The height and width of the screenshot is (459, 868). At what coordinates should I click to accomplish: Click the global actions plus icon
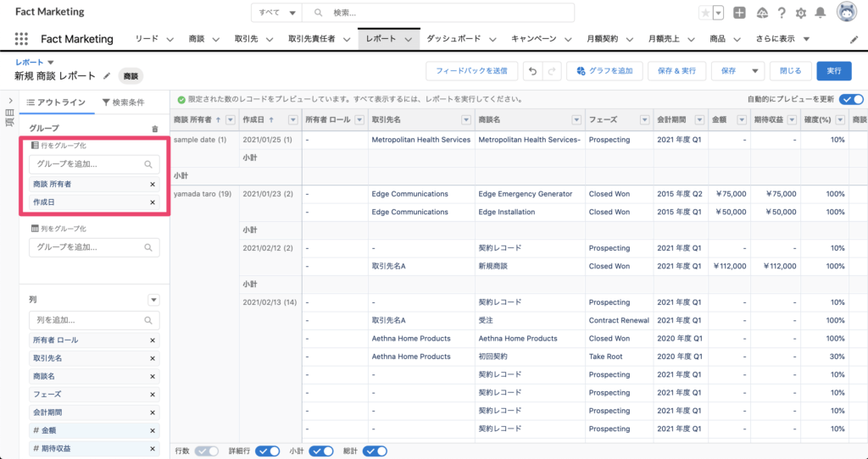pyautogui.click(x=740, y=13)
